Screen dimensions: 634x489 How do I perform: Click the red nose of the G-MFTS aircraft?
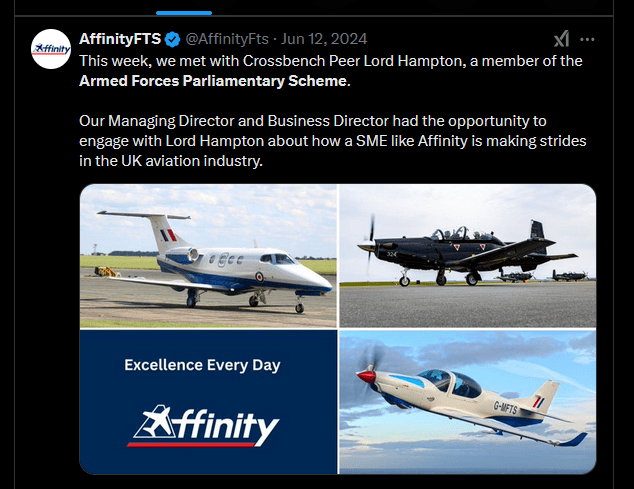(366, 377)
